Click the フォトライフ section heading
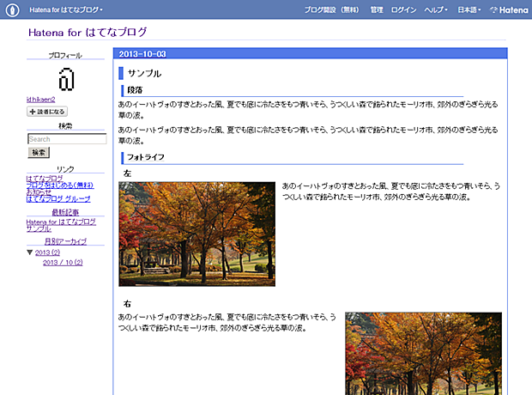532x395 pixels. coord(146,157)
